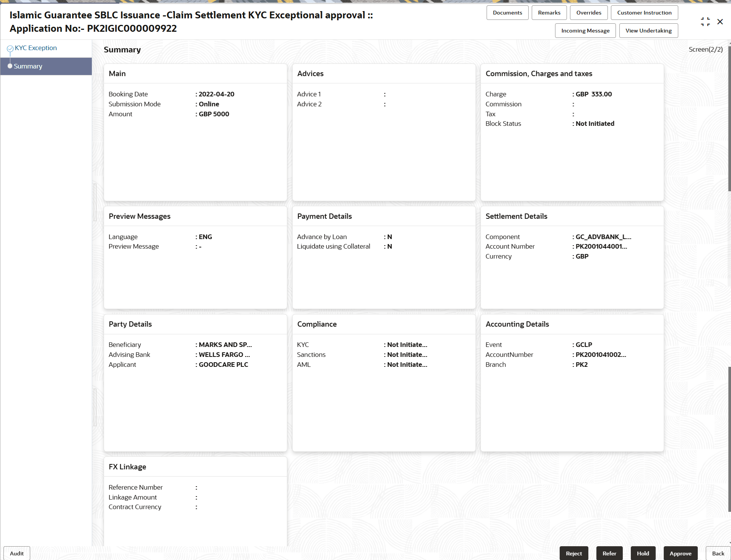Click the exit full-screen icon
The image size is (731, 560).
705,21
